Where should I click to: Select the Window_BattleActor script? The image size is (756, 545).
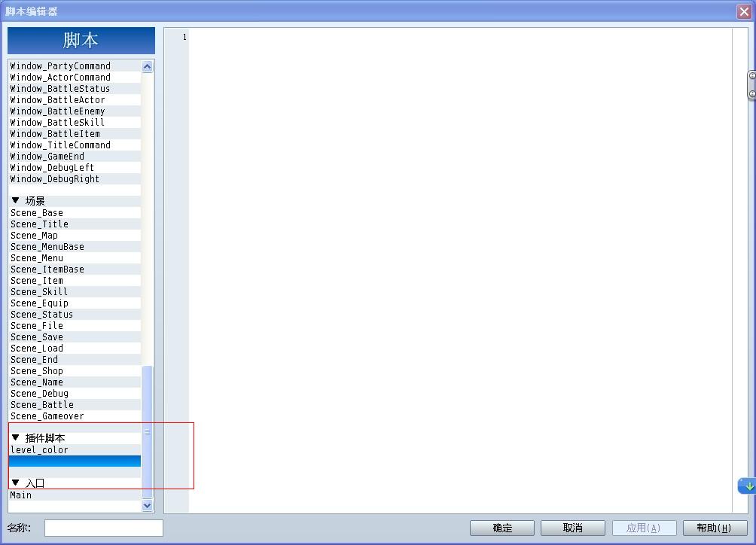[75, 100]
